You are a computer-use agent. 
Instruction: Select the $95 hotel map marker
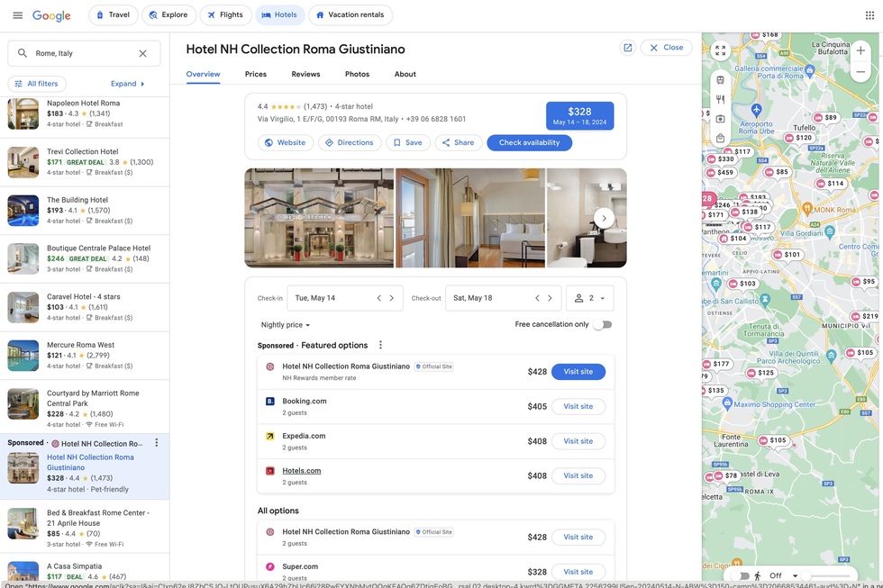click(x=863, y=281)
